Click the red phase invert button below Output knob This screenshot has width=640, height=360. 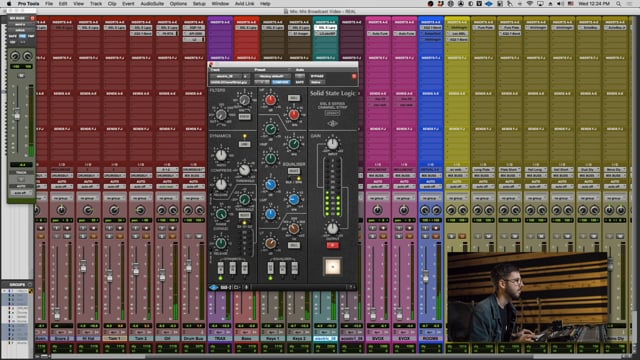click(333, 245)
